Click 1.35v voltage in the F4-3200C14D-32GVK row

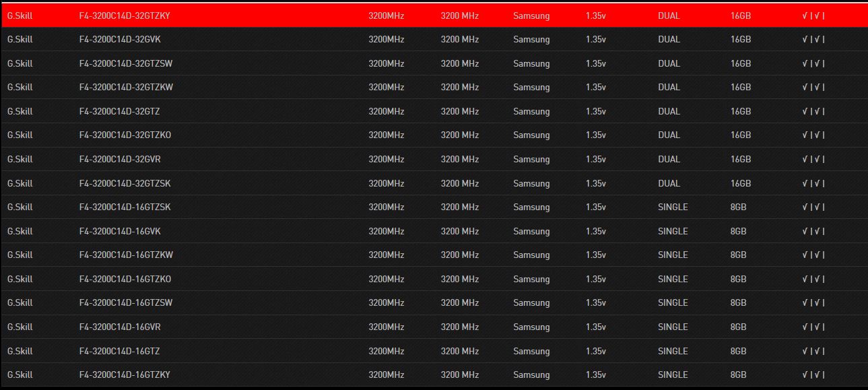(x=596, y=39)
